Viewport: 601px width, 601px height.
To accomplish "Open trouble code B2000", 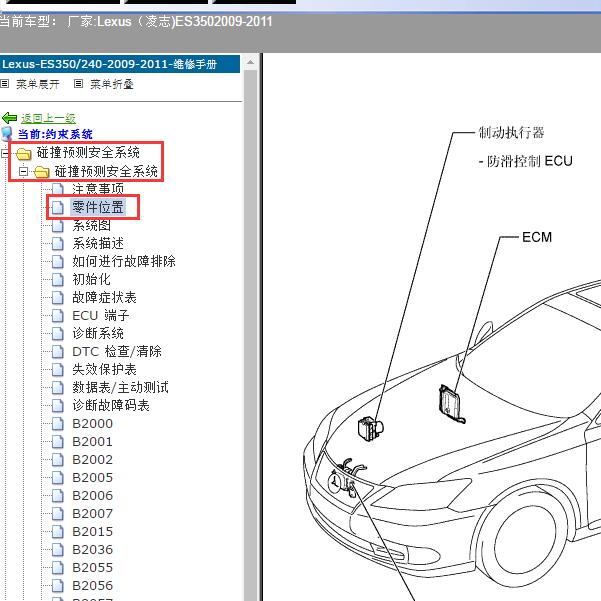I will pyautogui.click(x=92, y=424).
